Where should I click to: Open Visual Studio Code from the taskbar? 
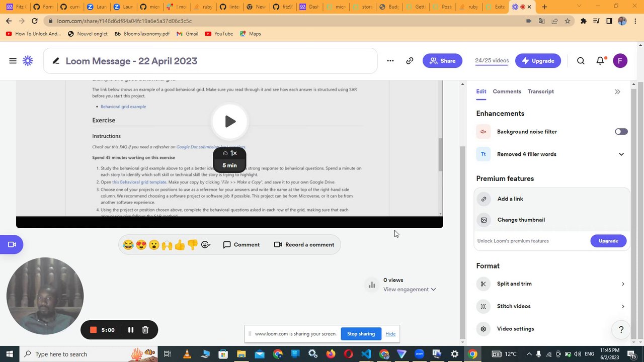pos(366,354)
